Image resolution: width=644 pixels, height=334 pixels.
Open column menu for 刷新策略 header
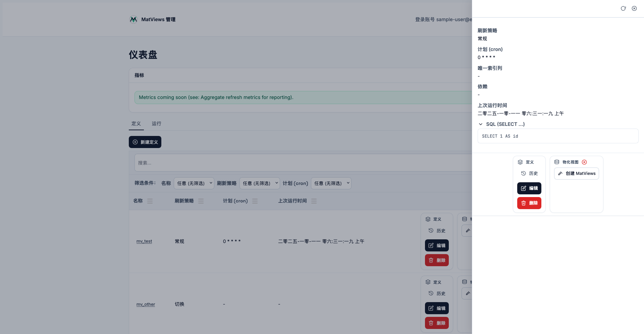point(201,201)
